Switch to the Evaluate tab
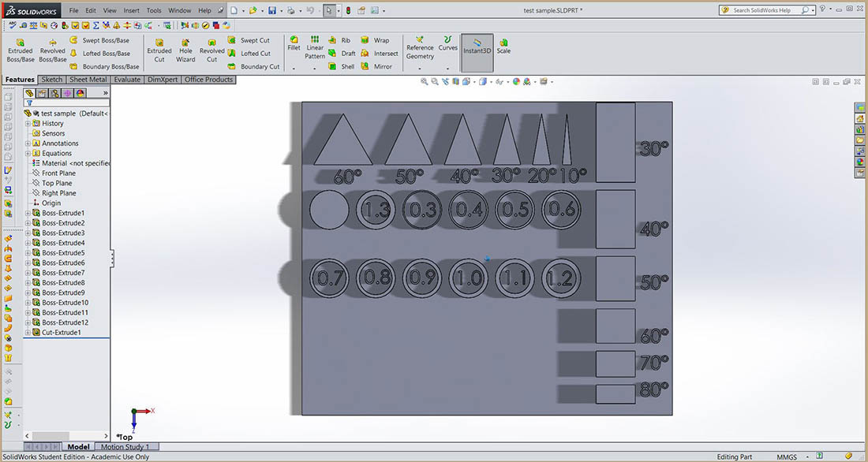Image resolution: width=868 pixels, height=462 pixels. (x=127, y=79)
